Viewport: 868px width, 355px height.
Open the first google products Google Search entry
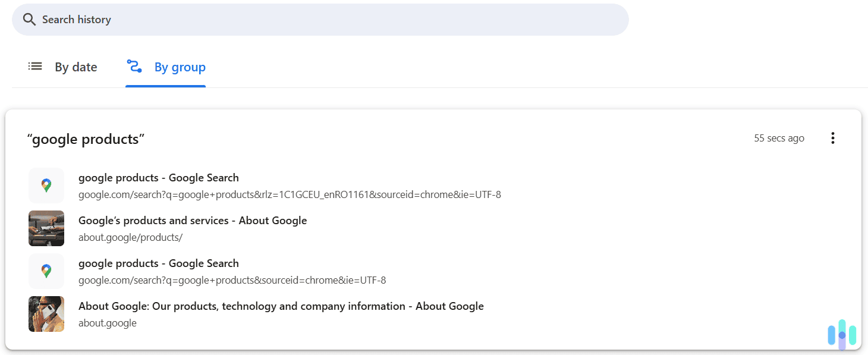click(x=158, y=177)
